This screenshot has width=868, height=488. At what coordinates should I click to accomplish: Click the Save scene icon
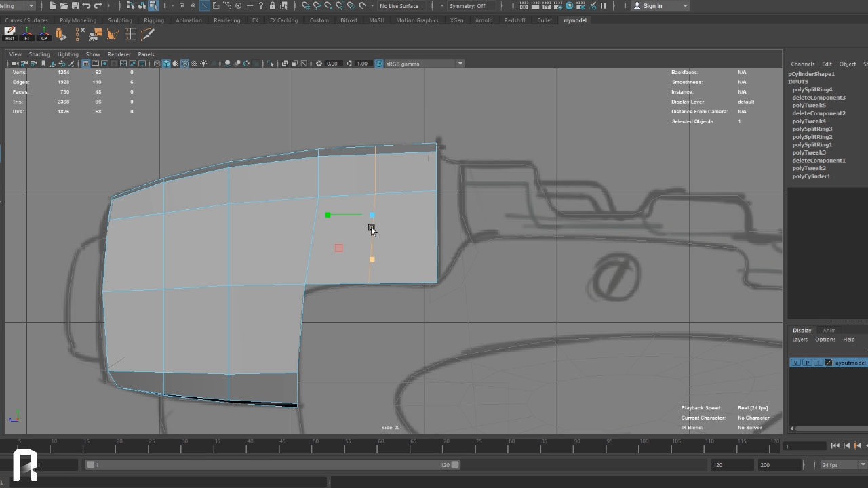tap(75, 6)
